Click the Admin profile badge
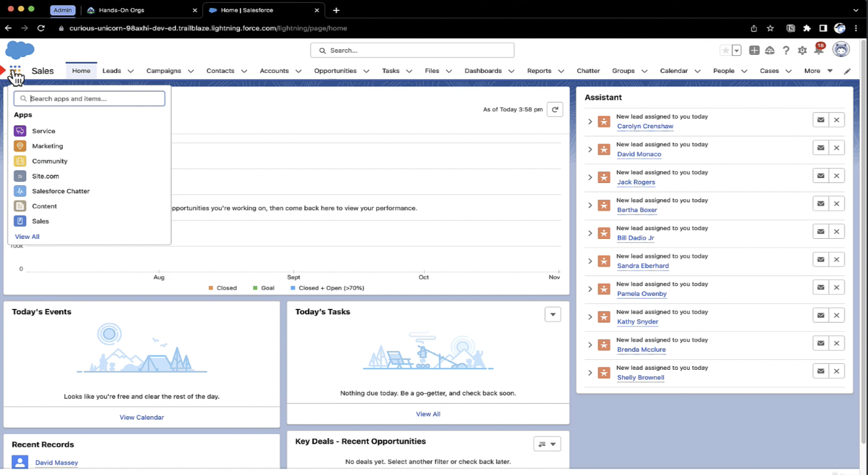This screenshot has width=868, height=475. [62, 10]
